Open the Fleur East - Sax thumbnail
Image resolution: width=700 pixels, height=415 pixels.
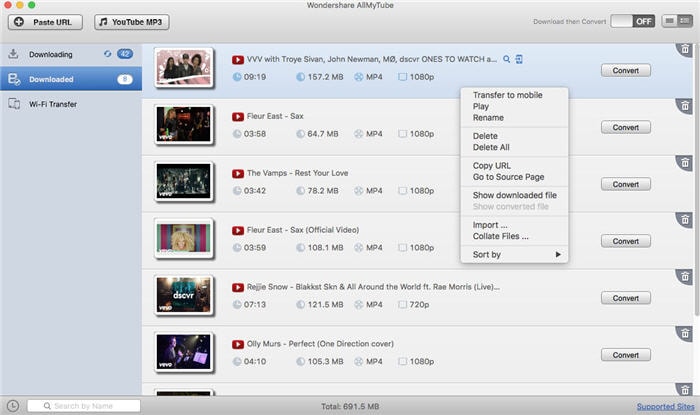click(x=183, y=124)
